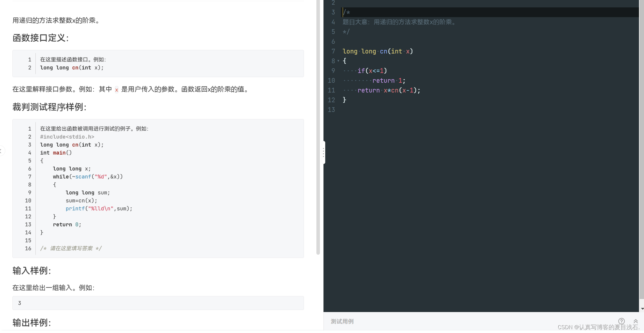Image resolution: width=644 pixels, height=333 pixels.
Task: Click function signature 'long long cn(int x)' in editor
Action: (x=378, y=51)
